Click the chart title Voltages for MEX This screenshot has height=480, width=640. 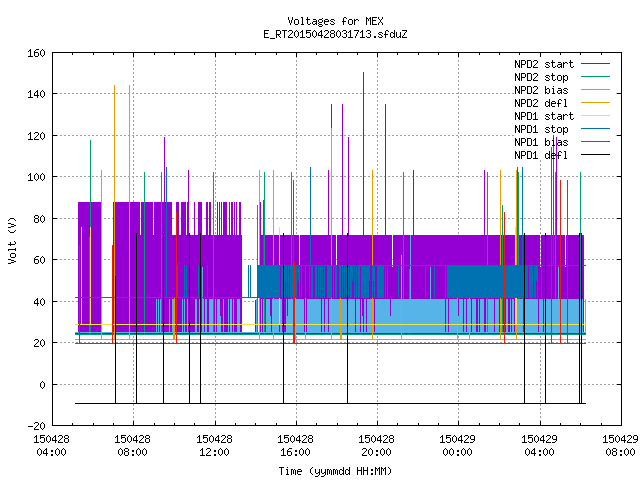coord(335,21)
